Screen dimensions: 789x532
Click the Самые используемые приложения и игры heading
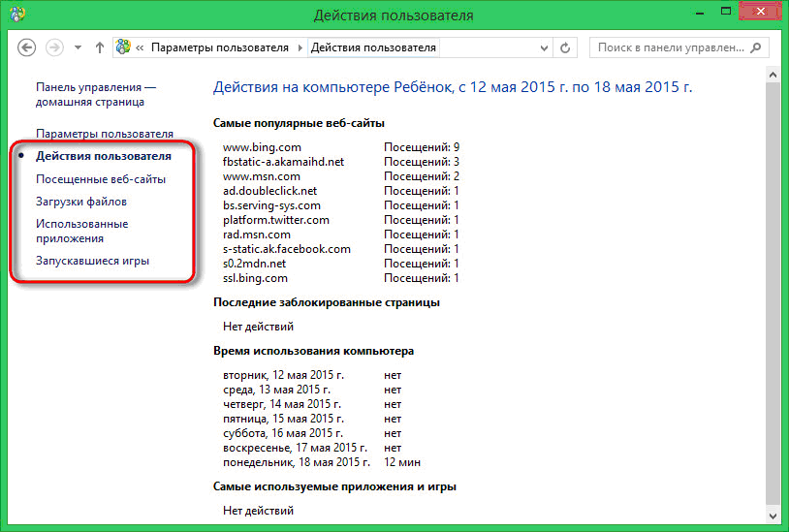click(x=334, y=486)
